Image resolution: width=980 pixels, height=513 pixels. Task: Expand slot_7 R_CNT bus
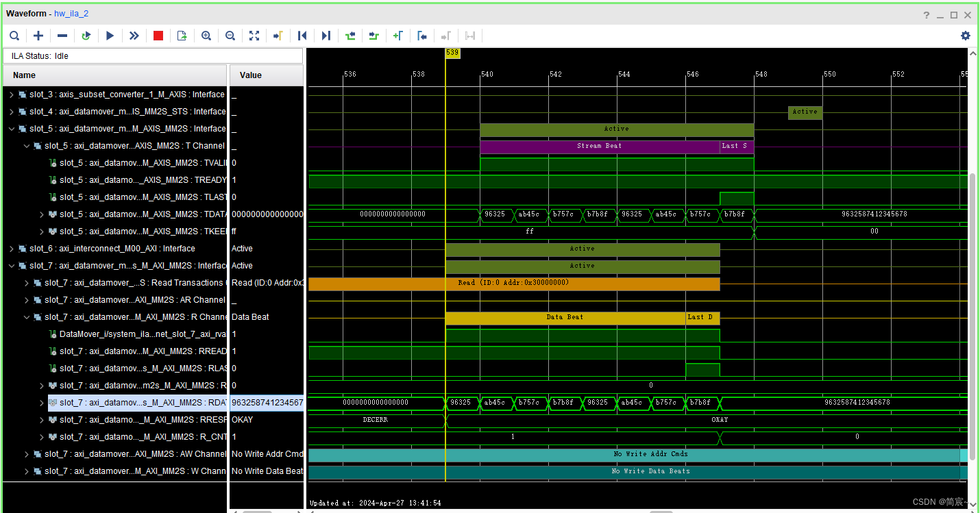pyautogui.click(x=42, y=437)
